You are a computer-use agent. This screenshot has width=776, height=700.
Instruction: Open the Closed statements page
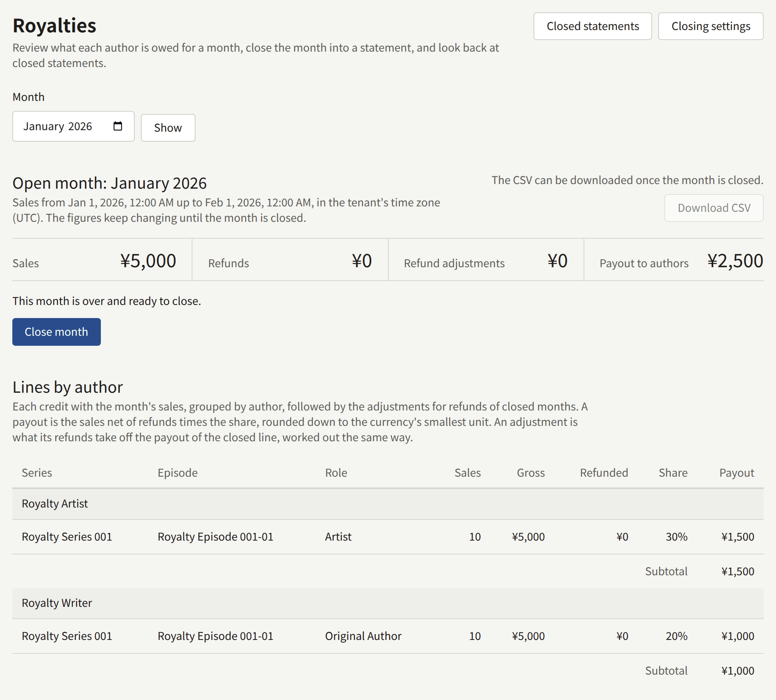pos(592,26)
